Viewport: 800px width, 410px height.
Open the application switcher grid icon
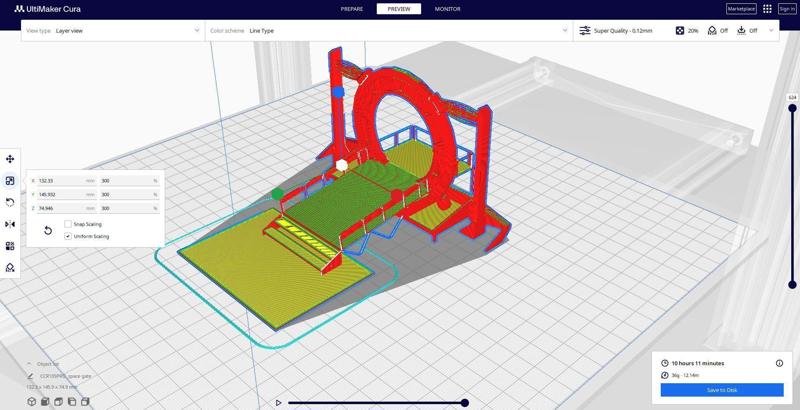767,9
